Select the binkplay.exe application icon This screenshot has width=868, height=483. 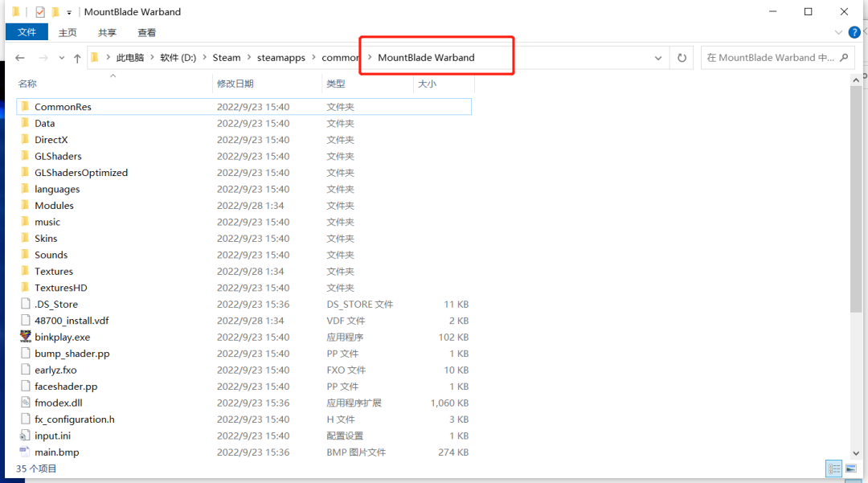point(26,337)
